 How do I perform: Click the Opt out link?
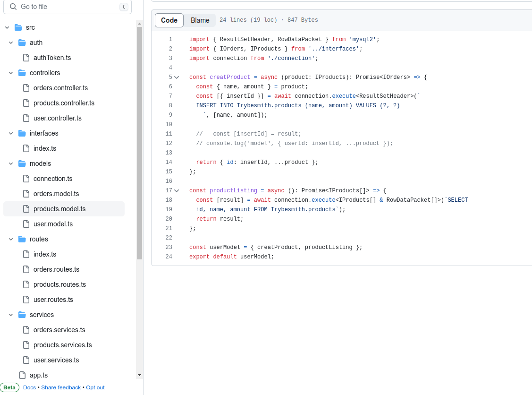95,387
